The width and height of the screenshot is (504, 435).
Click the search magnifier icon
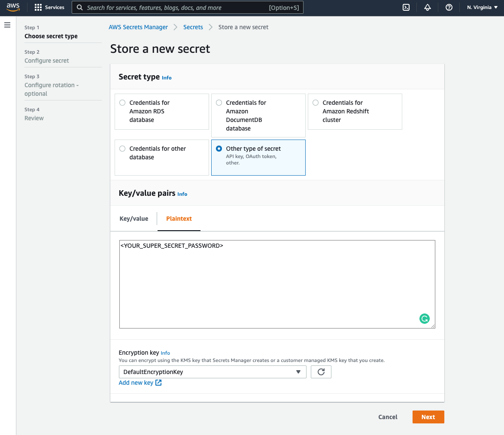point(79,7)
